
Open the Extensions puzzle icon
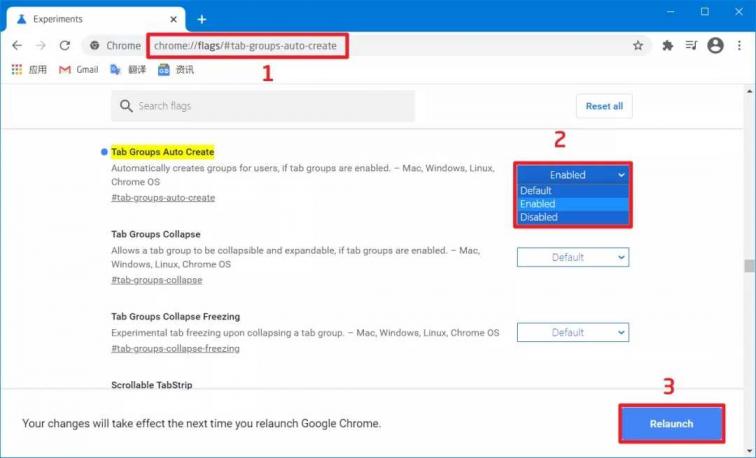668,45
